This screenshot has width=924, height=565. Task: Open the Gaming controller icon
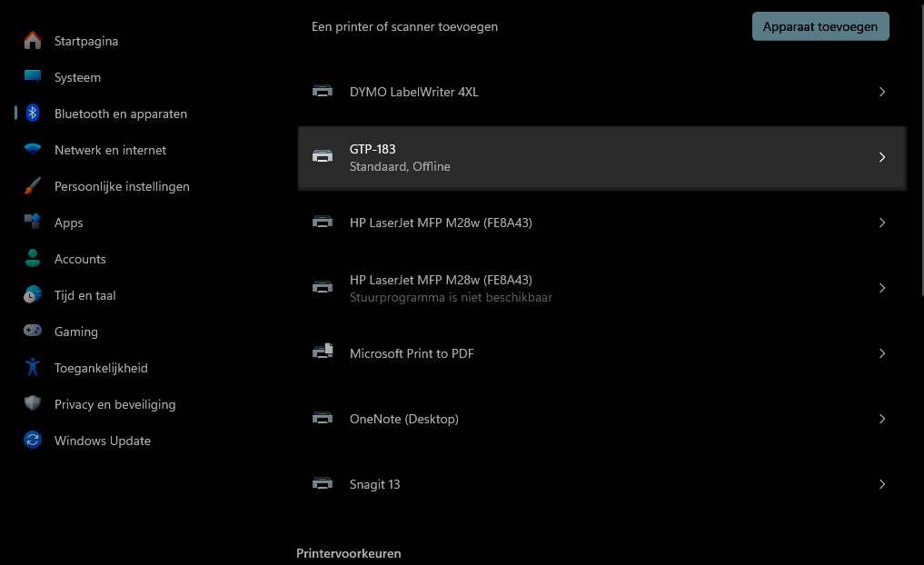click(33, 332)
